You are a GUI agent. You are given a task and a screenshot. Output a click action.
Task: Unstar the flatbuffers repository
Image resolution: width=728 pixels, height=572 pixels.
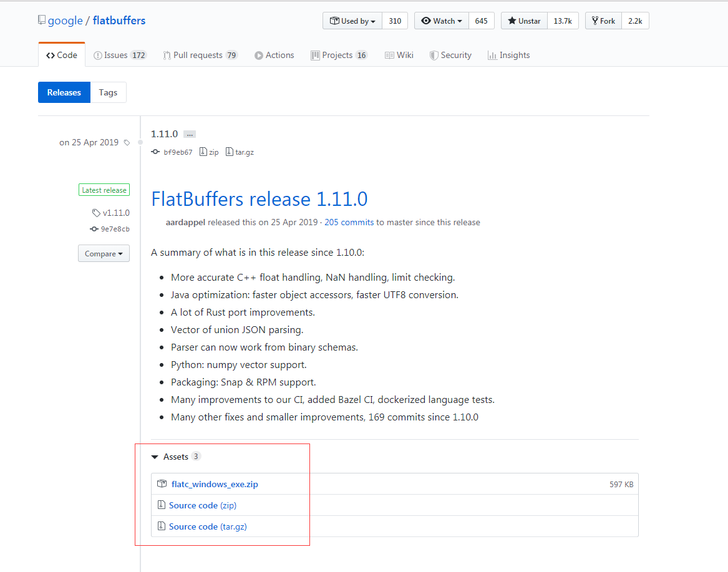click(524, 21)
